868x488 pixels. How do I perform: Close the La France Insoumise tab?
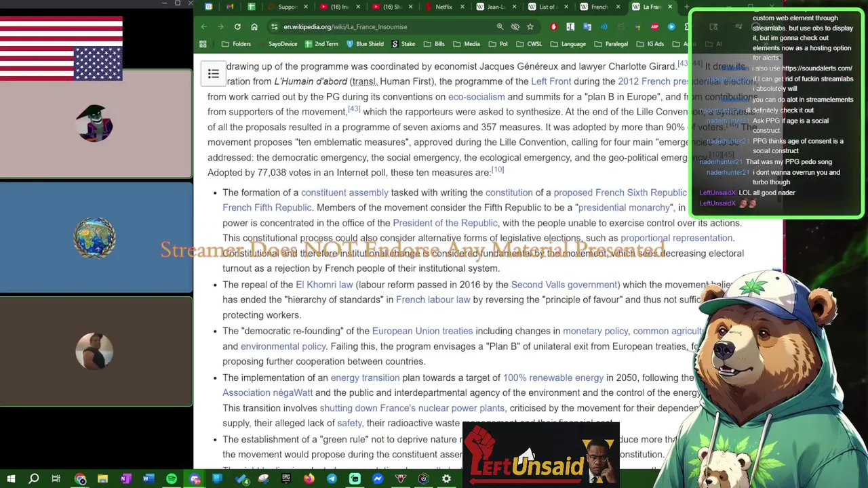pyautogui.click(x=670, y=7)
